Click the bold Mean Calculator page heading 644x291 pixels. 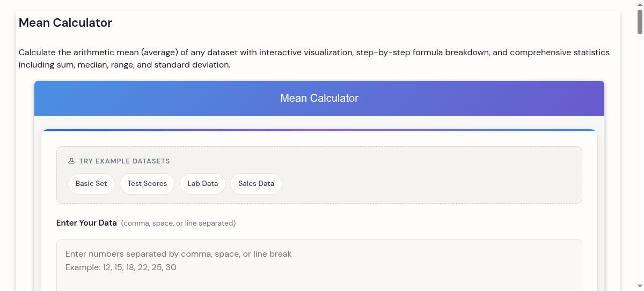pyautogui.click(x=65, y=23)
